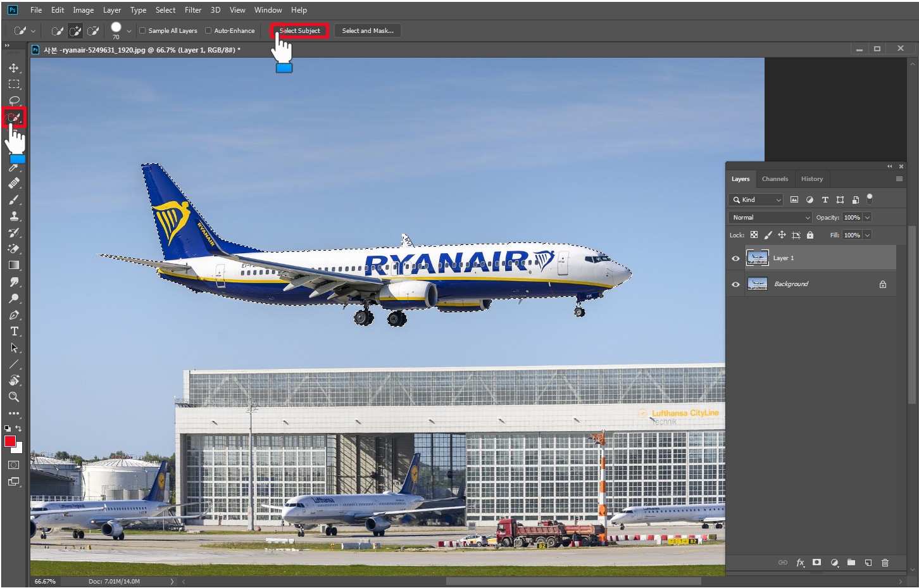This screenshot has height=588, width=919.
Task: Expand the toolbar double-arrow
Action: [x=7, y=45]
